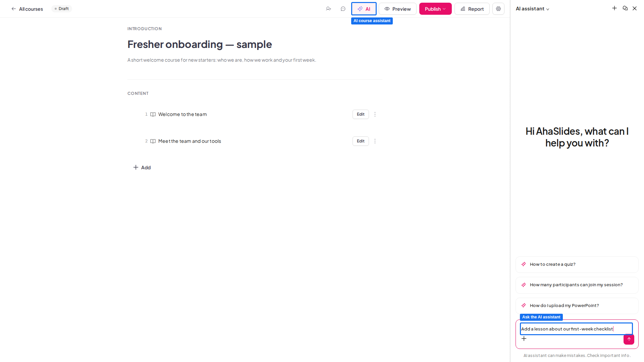Open the comments chat bubble icon

point(343,9)
